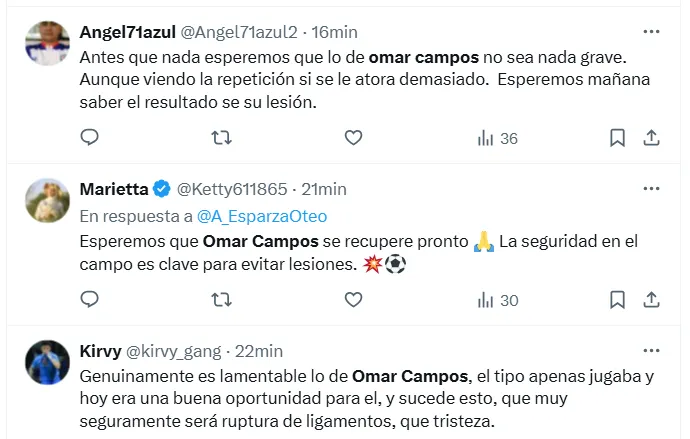The width and height of the screenshot is (690, 439).
Task: Open the @Ketty611865 handle link
Action: pos(231,189)
